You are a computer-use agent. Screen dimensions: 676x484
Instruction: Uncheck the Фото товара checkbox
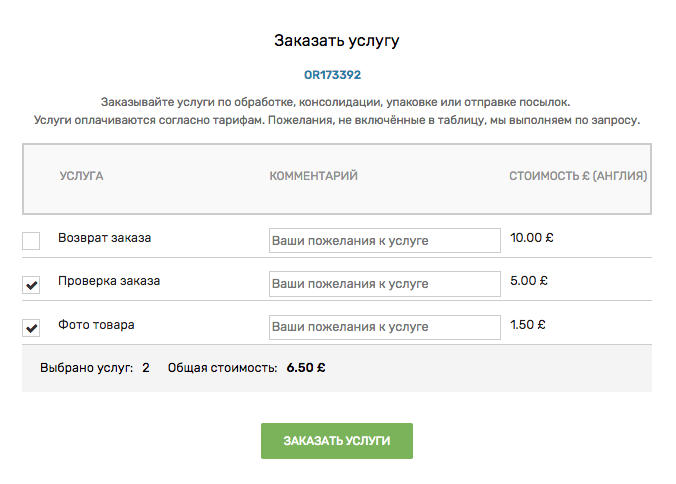31,328
